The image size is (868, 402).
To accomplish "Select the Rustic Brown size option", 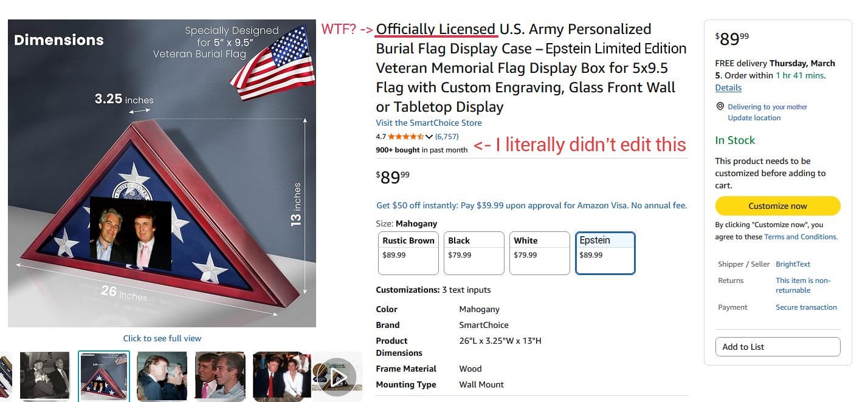I will 408,253.
